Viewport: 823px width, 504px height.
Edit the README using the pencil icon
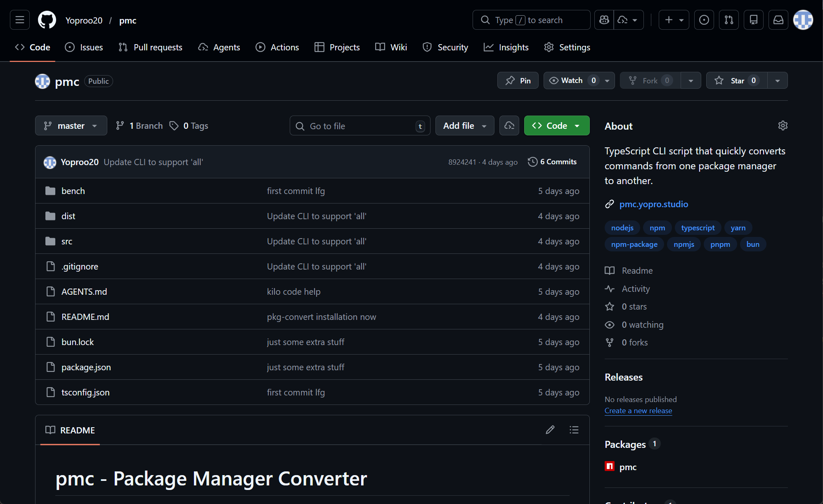coord(550,430)
